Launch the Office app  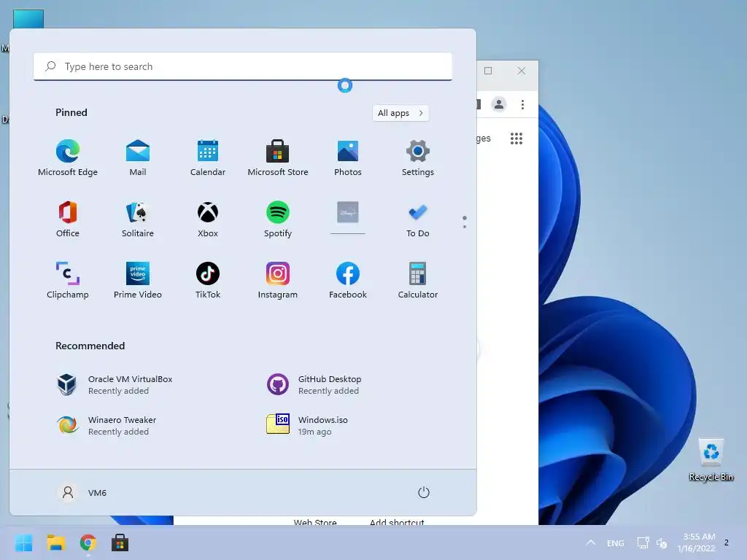68,219
